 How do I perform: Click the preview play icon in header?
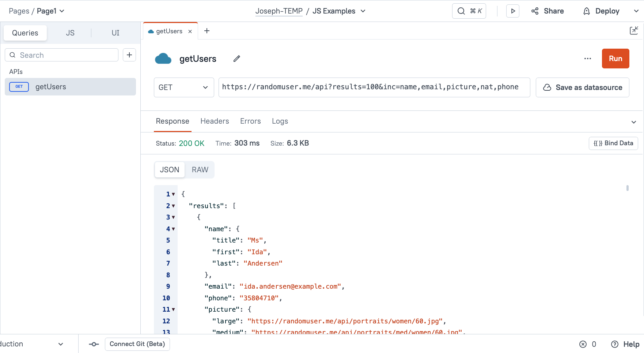[x=512, y=11]
